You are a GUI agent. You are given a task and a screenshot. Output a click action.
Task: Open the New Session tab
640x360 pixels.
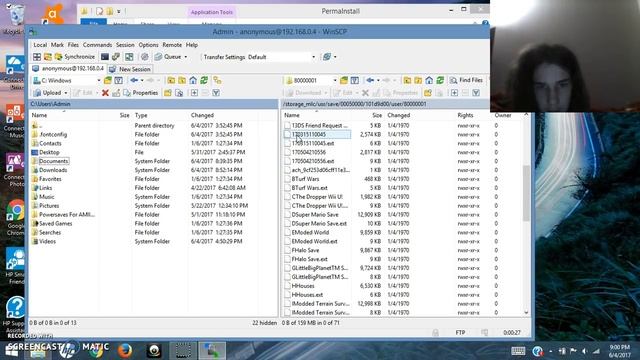coord(130,69)
